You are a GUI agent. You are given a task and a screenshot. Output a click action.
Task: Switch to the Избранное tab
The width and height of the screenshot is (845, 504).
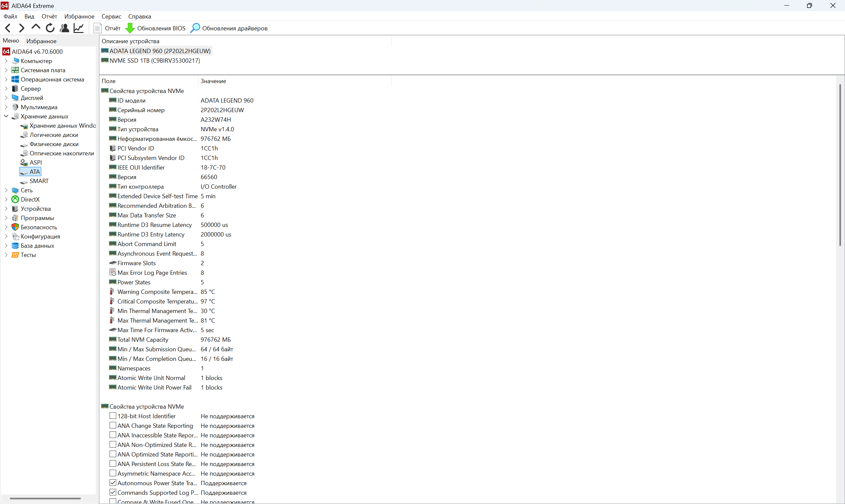[42, 41]
